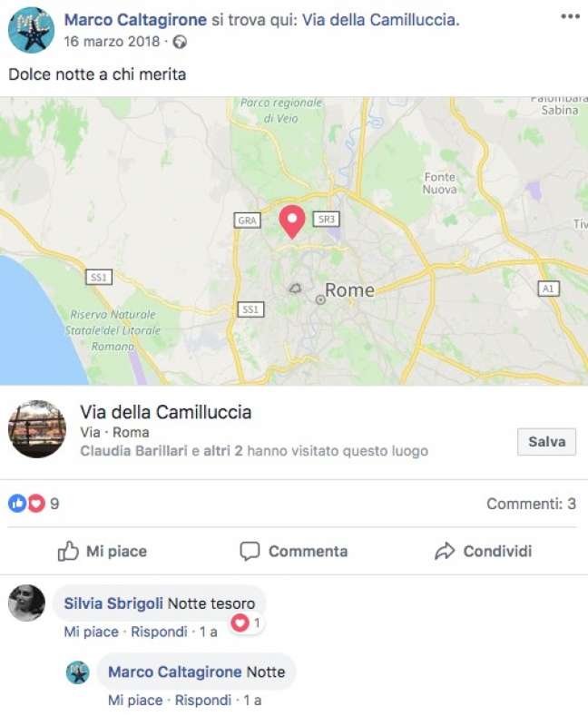This screenshot has width=588, height=726.
Task: Open Marco Caltagirone profile name link in header
Action: (x=135, y=20)
